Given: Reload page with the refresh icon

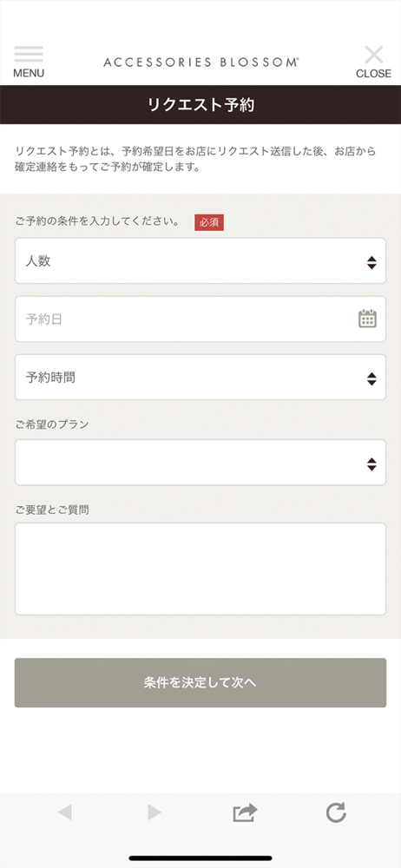Looking at the screenshot, I should click(336, 812).
